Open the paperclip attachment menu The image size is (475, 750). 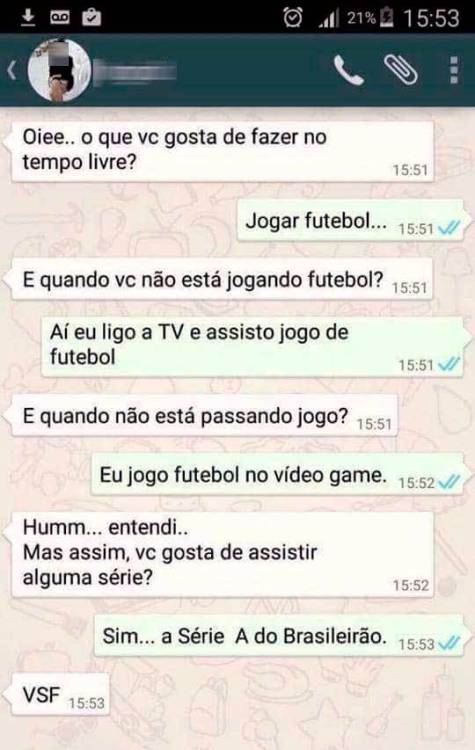coord(401,70)
